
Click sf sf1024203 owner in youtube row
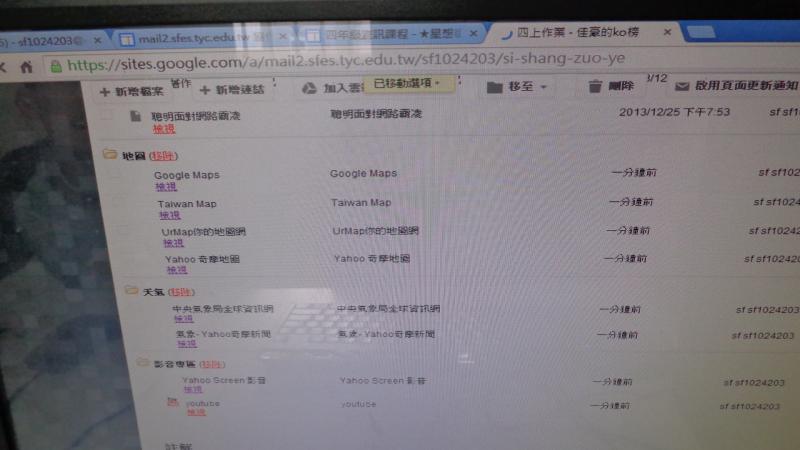click(x=750, y=406)
